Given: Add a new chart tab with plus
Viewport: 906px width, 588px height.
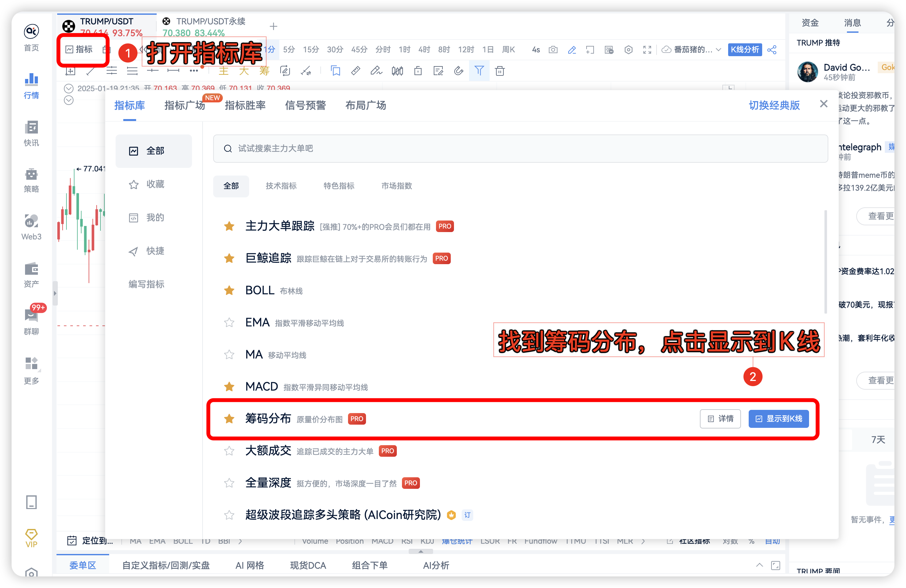Looking at the screenshot, I should pos(273,26).
